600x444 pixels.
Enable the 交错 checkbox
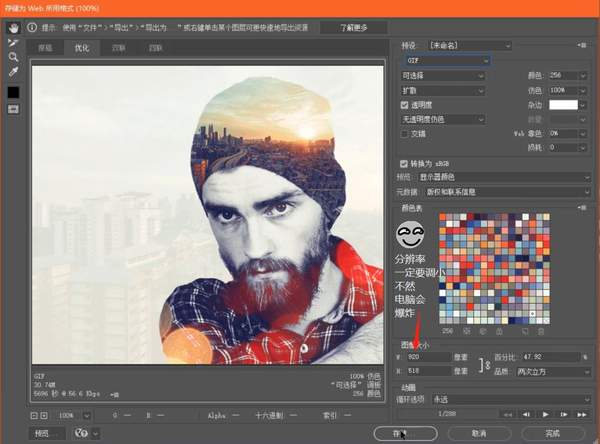click(405, 132)
